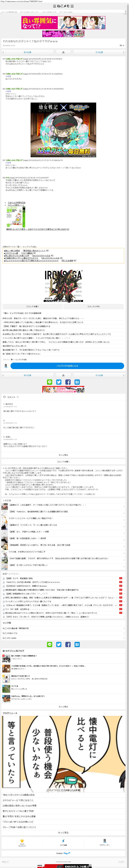Open the ねこメモ site logo header

(x=63, y=6)
